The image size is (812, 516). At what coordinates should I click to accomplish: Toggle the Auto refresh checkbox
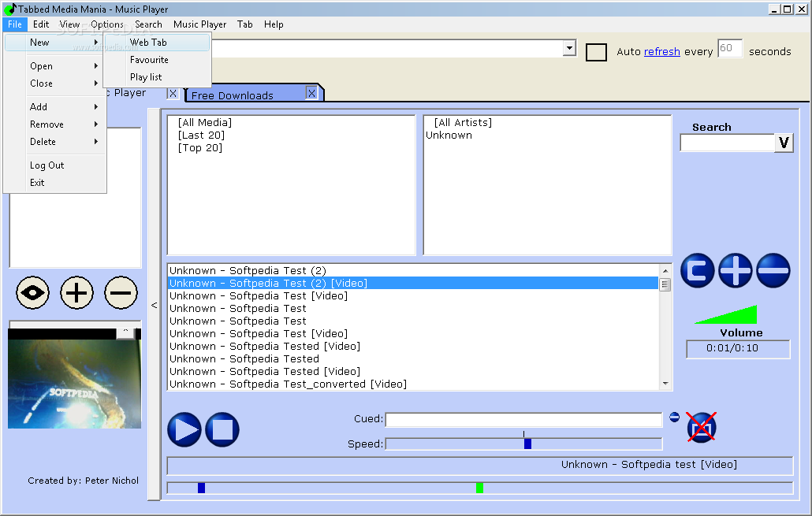pos(596,52)
